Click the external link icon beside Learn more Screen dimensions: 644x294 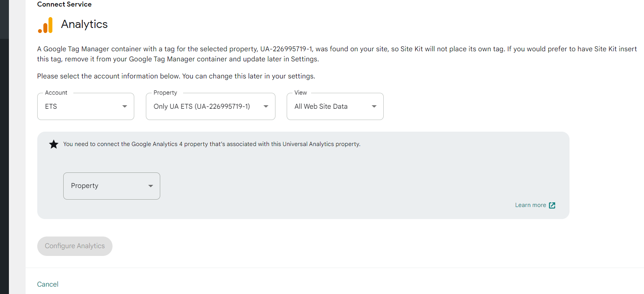tap(552, 205)
